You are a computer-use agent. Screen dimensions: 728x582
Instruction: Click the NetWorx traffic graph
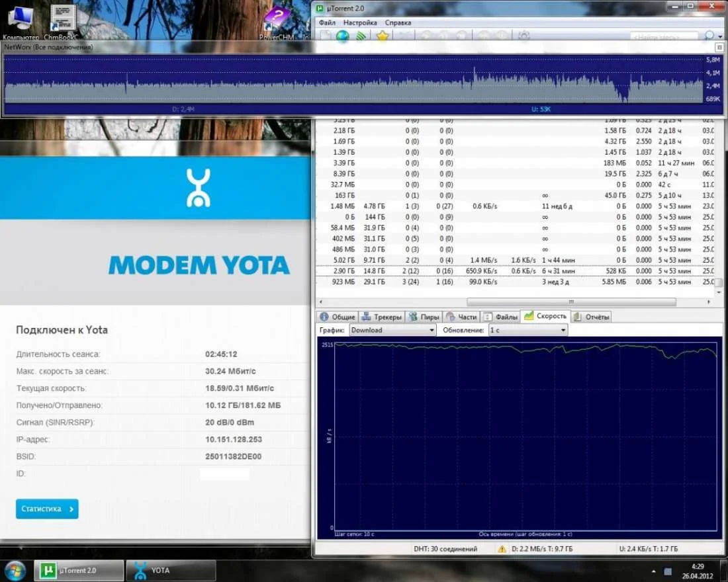[x=354, y=79]
